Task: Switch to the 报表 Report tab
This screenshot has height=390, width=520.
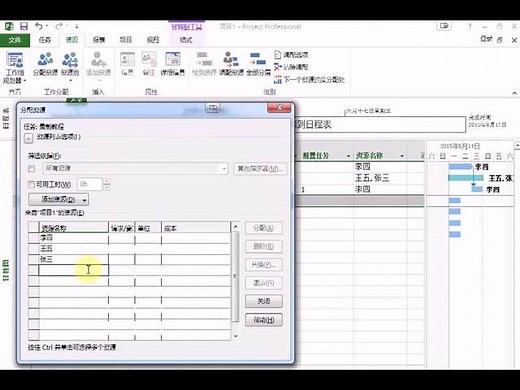Action: 99,40
